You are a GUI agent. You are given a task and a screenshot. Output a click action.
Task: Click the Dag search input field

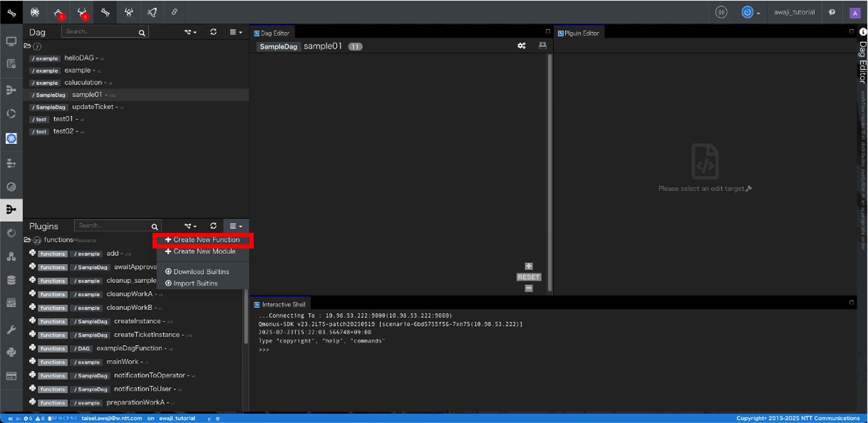pyautogui.click(x=100, y=32)
